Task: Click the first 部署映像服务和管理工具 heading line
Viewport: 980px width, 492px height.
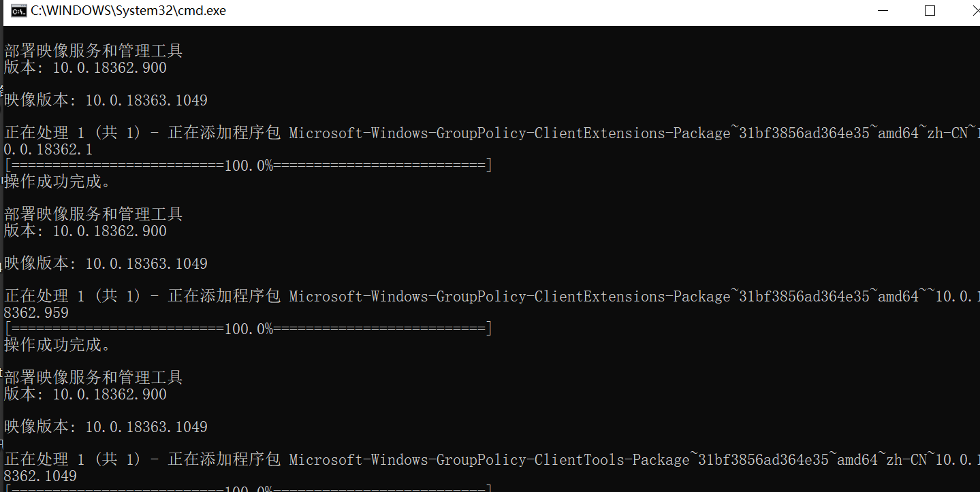Action: click(x=93, y=51)
